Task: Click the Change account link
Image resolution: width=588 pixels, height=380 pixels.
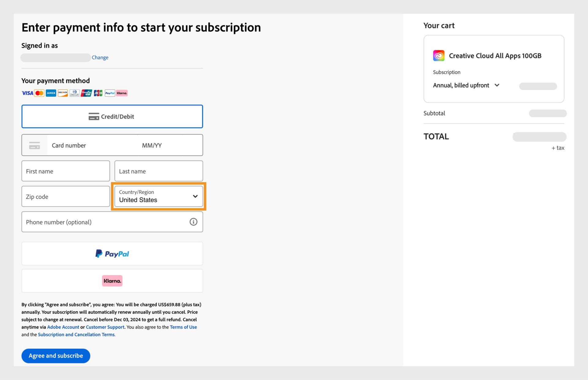Action: click(100, 57)
